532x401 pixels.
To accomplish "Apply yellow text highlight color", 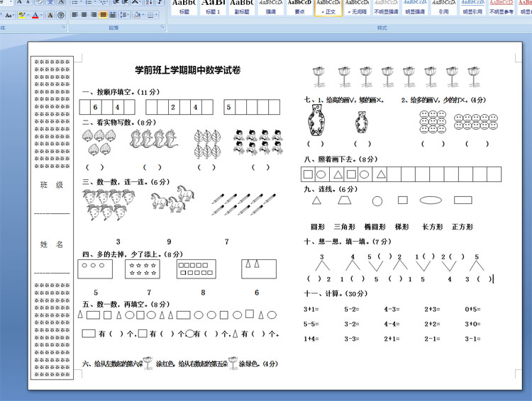I will tap(22, 15).
